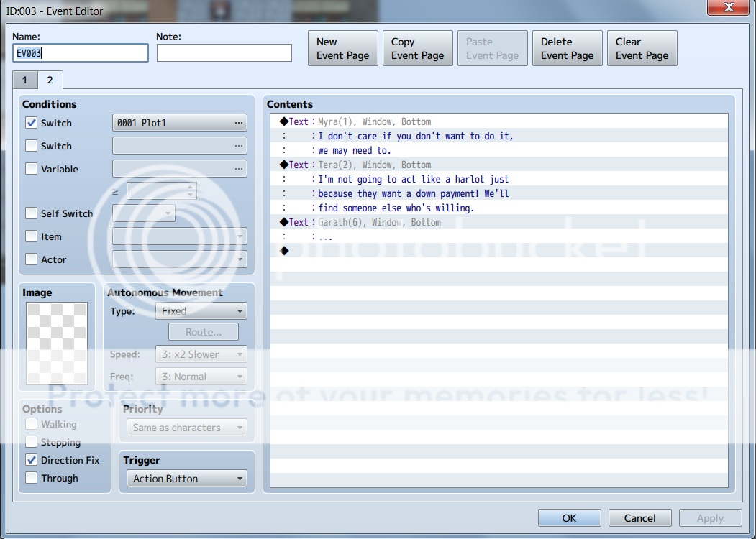Open the Trigger Action Button dropdown
This screenshot has height=539, width=756.
tap(186, 479)
